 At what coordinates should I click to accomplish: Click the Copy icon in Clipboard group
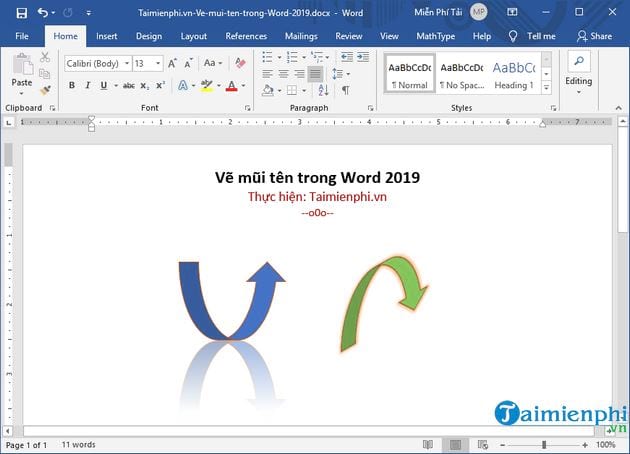click(45, 74)
